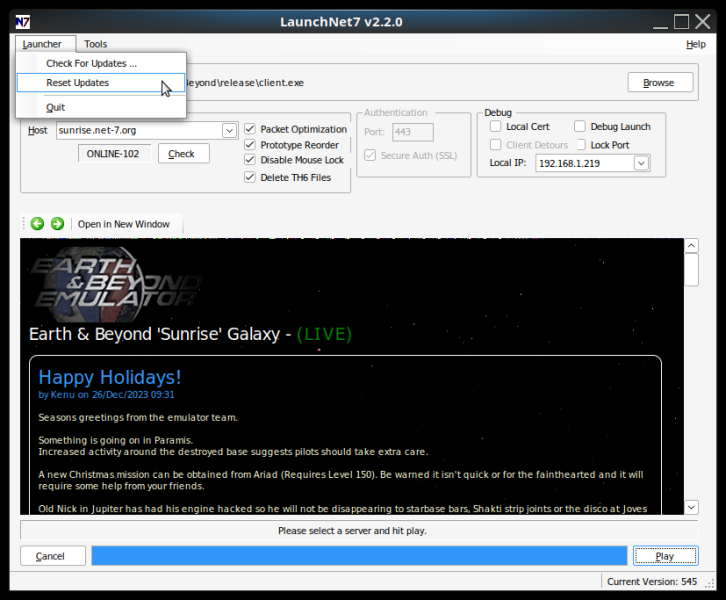Screen dimensions: 726x600
Task: Click the Cancel button
Action: click(53, 556)
